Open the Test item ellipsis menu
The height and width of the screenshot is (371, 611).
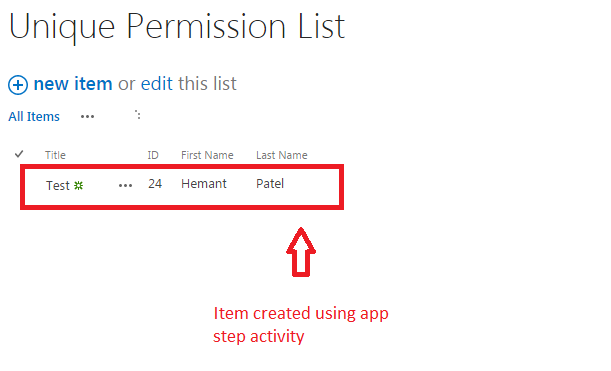(x=125, y=186)
